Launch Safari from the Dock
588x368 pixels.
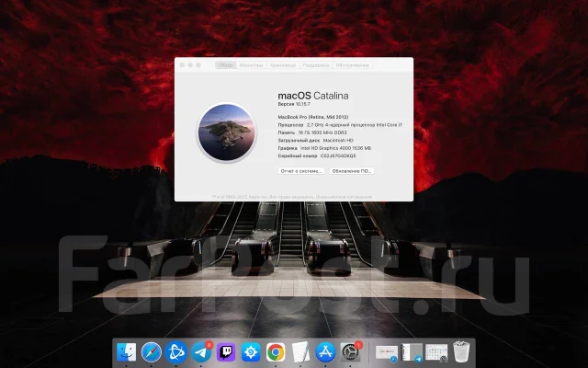pos(151,352)
